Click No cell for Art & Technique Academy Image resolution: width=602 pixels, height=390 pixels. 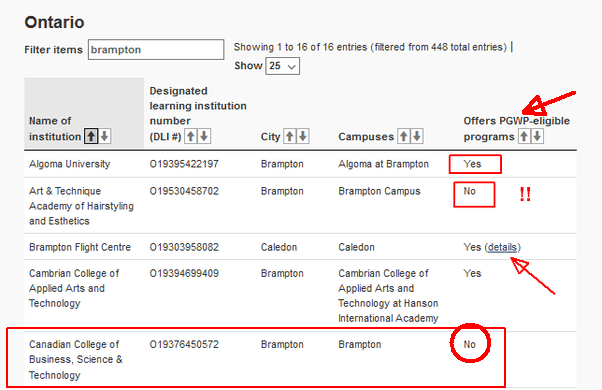point(470,191)
